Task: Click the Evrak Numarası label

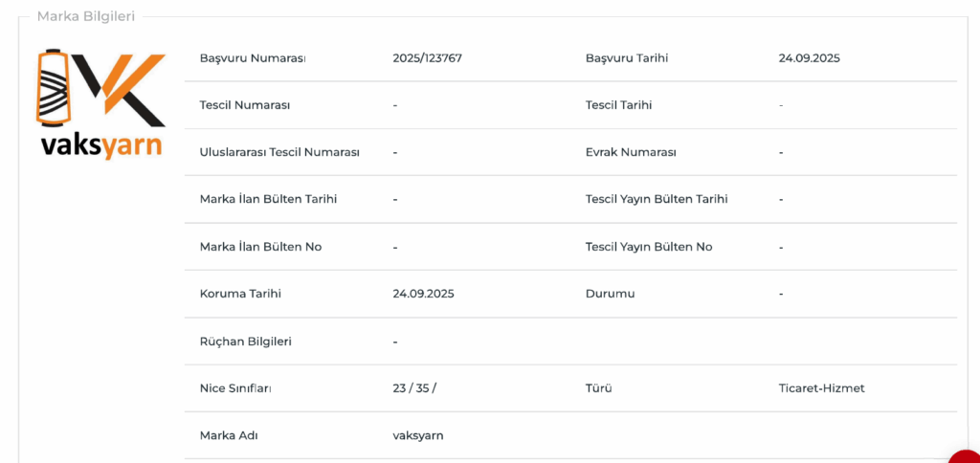Action: coord(631,152)
